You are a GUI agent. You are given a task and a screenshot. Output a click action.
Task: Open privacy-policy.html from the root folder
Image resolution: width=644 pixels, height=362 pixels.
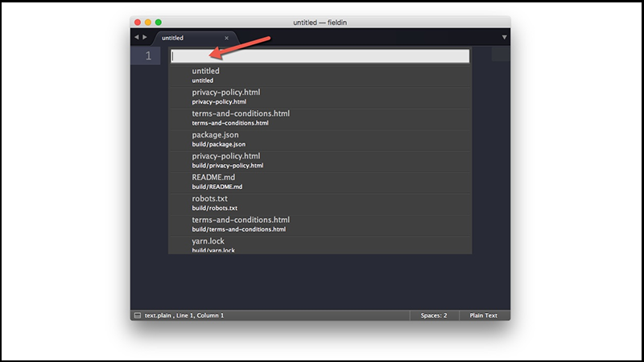tap(320, 97)
